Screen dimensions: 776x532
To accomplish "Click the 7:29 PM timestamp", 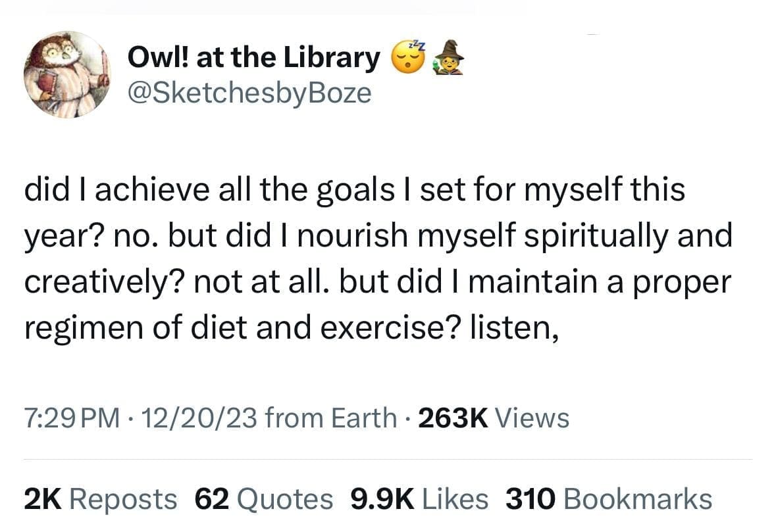I will [72, 418].
